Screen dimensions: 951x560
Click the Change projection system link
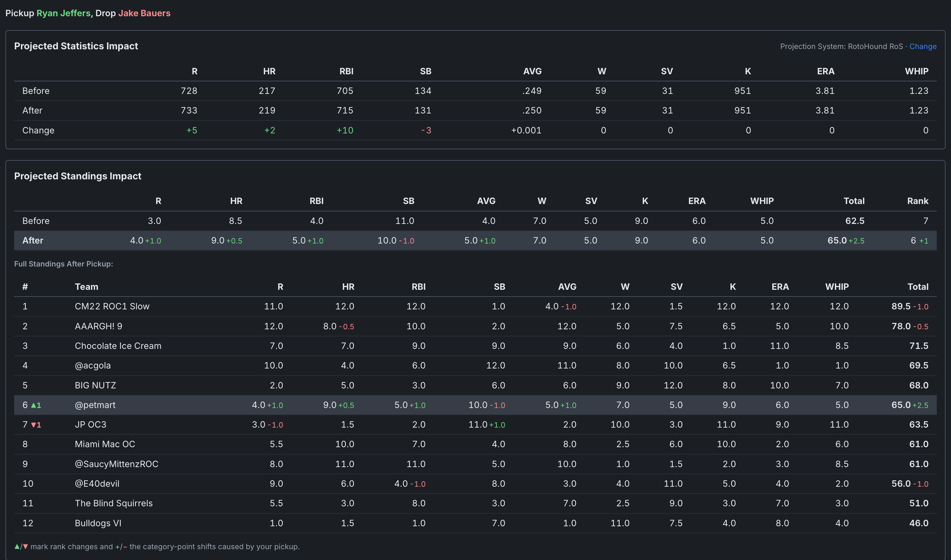pos(923,46)
